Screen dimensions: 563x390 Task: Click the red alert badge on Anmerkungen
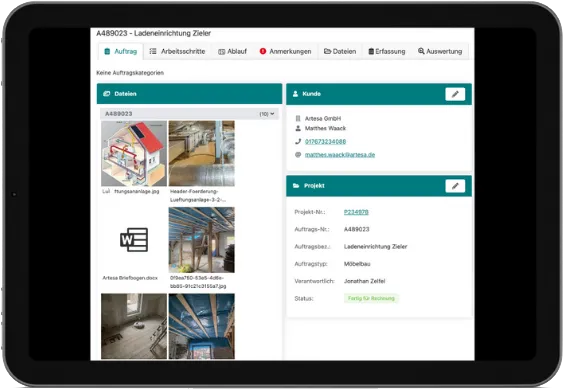263,51
